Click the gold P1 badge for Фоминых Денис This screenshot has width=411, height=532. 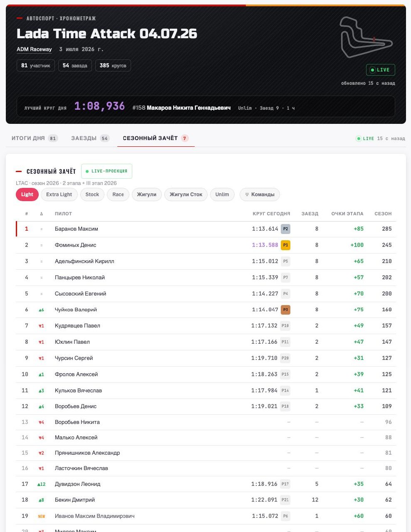[285, 245]
